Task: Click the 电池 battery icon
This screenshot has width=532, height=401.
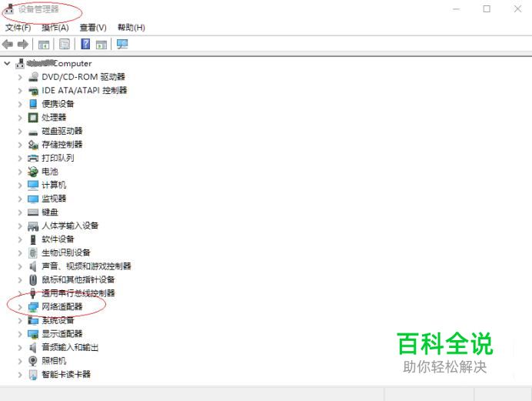Action: 33,172
